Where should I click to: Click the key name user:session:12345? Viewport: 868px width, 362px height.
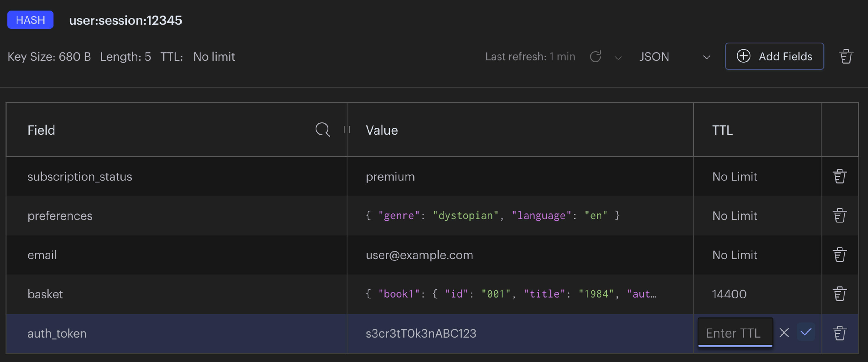tap(125, 20)
